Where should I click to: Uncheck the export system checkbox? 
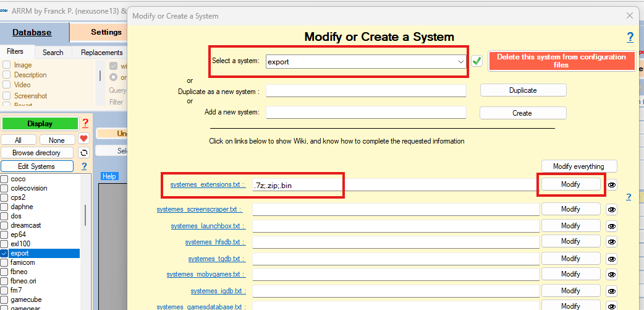click(5, 253)
